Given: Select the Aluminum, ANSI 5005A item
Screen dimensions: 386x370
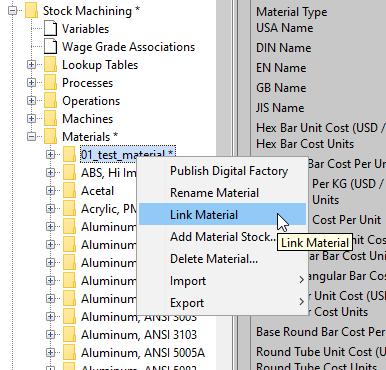Looking at the screenshot, I should tap(143, 353).
